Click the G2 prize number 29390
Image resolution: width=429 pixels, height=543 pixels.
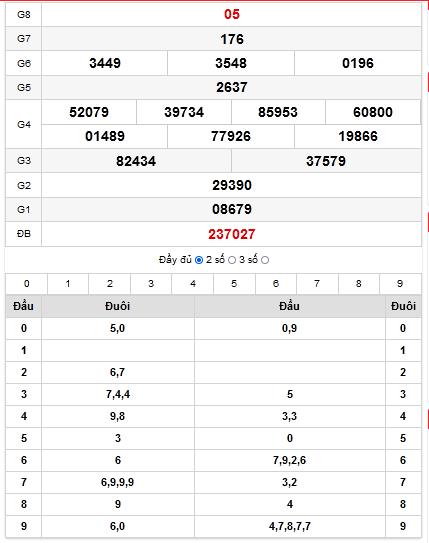(x=232, y=185)
